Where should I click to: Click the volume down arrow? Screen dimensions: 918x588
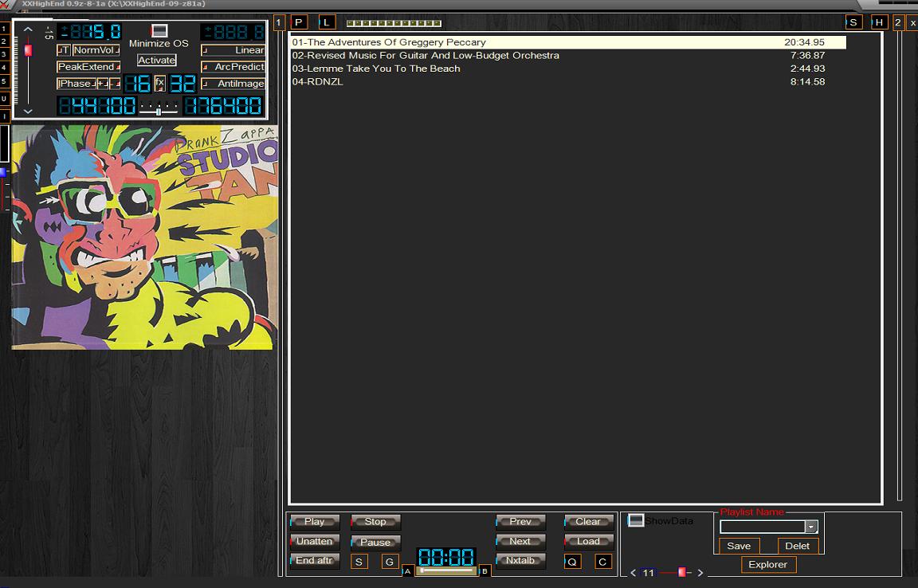[28, 111]
